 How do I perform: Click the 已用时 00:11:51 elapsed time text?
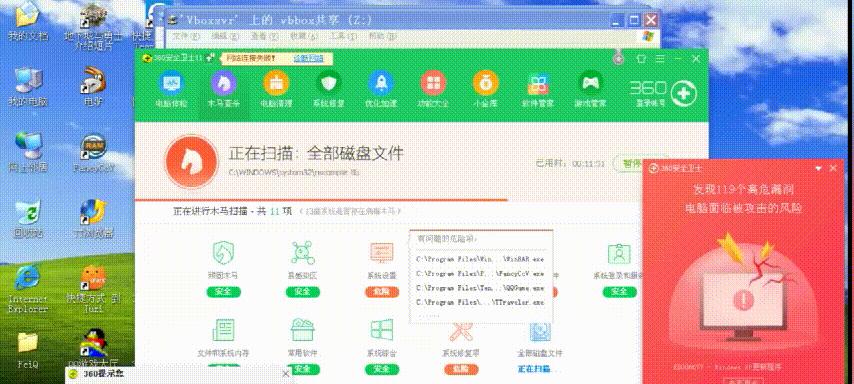(x=571, y=163)
